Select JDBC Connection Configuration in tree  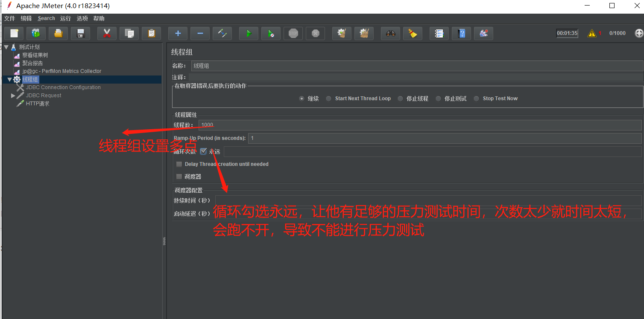tap(63, 87)
